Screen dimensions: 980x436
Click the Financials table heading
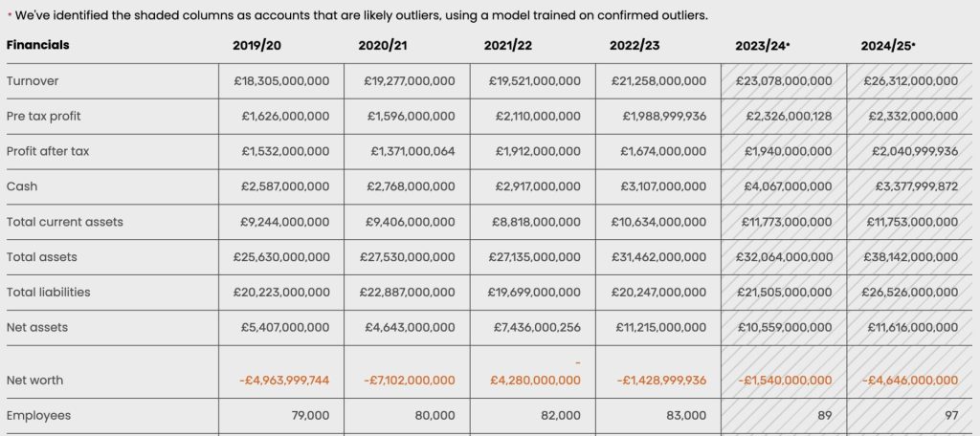tap(38, 45)
